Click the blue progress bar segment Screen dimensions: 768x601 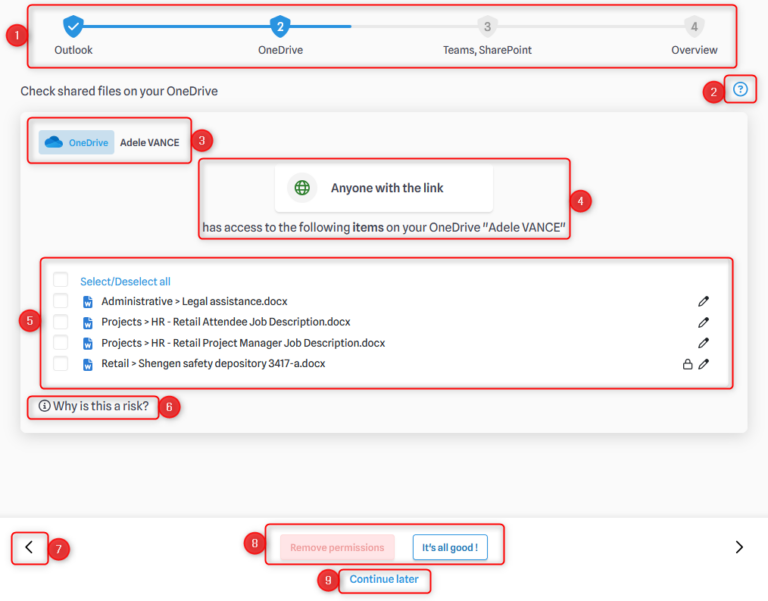pyautogui.click(x=217, y=26)
